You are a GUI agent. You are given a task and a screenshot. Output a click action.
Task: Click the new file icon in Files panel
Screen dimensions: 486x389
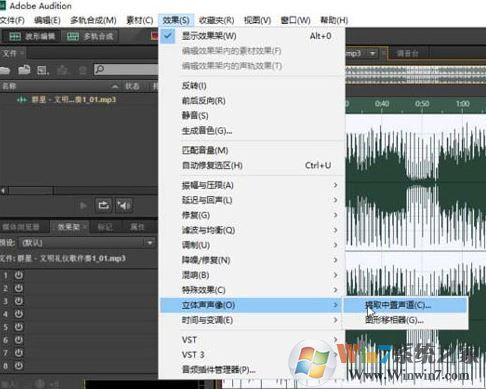click(42, 70)
